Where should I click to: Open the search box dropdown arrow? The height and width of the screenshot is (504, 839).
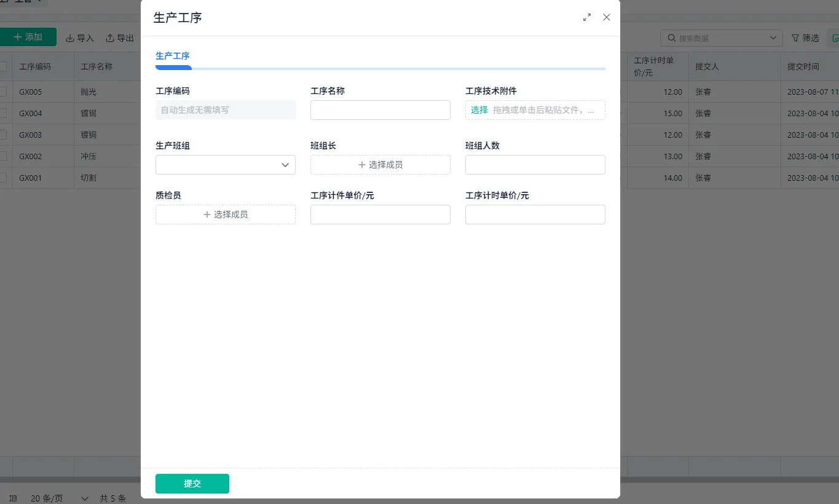click(773, 38)
